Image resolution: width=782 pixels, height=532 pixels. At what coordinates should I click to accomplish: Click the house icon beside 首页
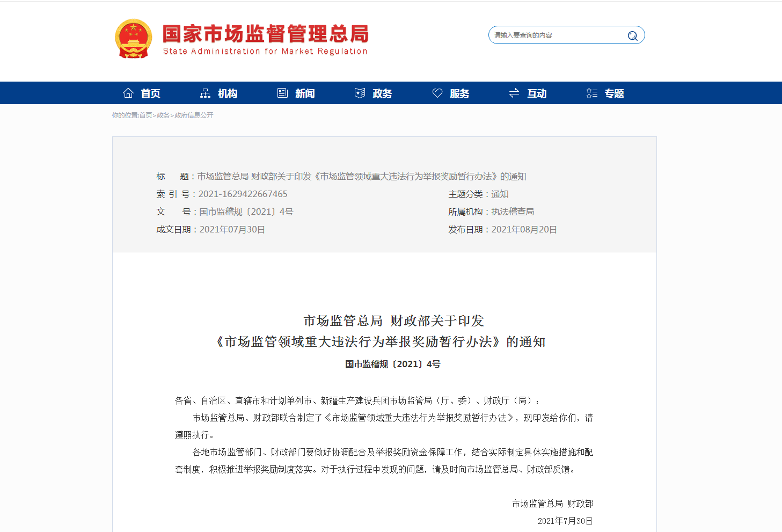point(128,93)
